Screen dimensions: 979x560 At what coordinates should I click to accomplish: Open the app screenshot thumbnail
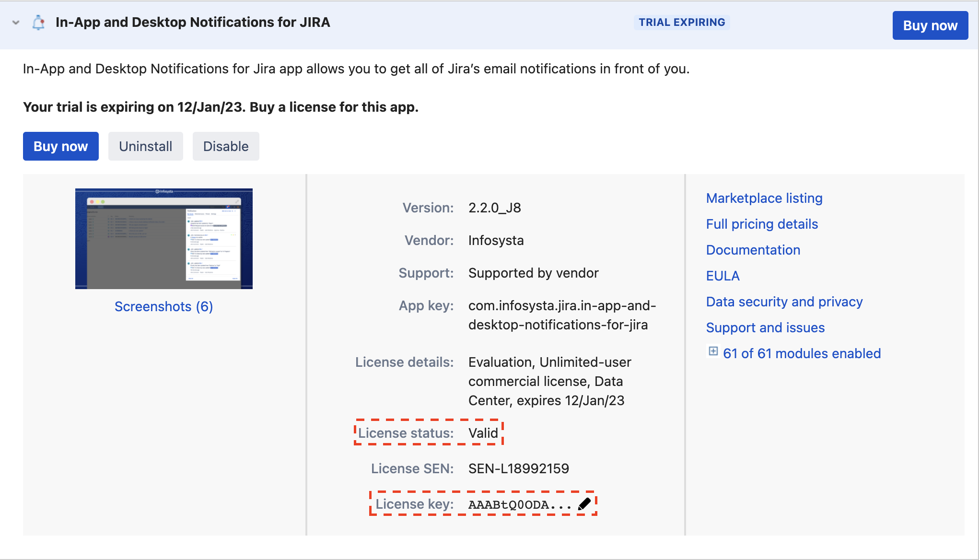tap(164, 239)
